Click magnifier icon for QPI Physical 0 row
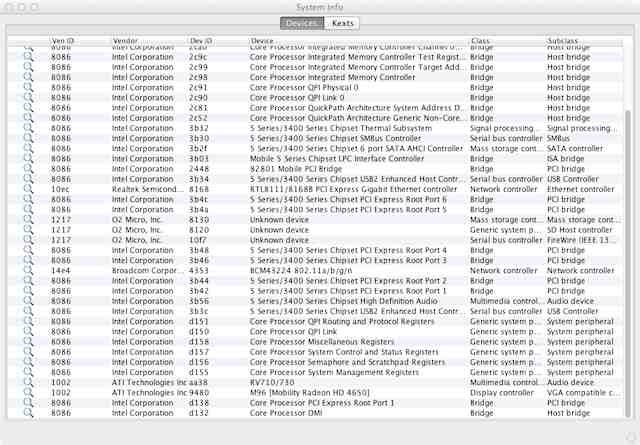 click(x=28, y=87)
